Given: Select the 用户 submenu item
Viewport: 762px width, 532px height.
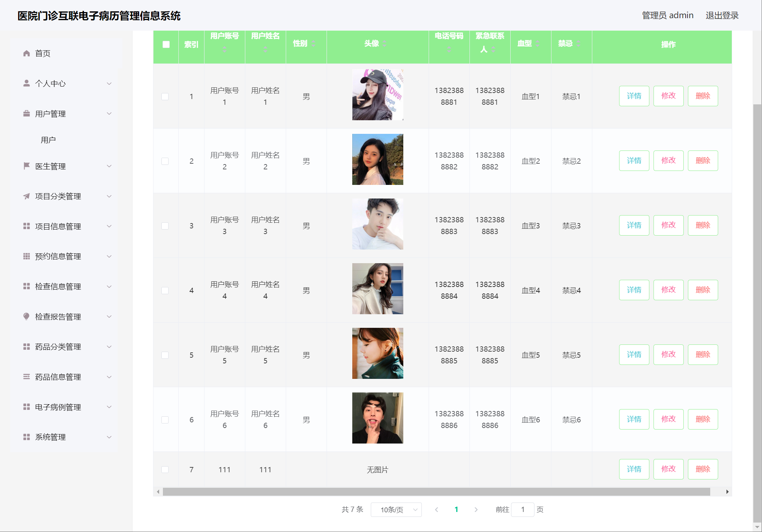Looking at the screenshot, I should [x=48, y=140].
